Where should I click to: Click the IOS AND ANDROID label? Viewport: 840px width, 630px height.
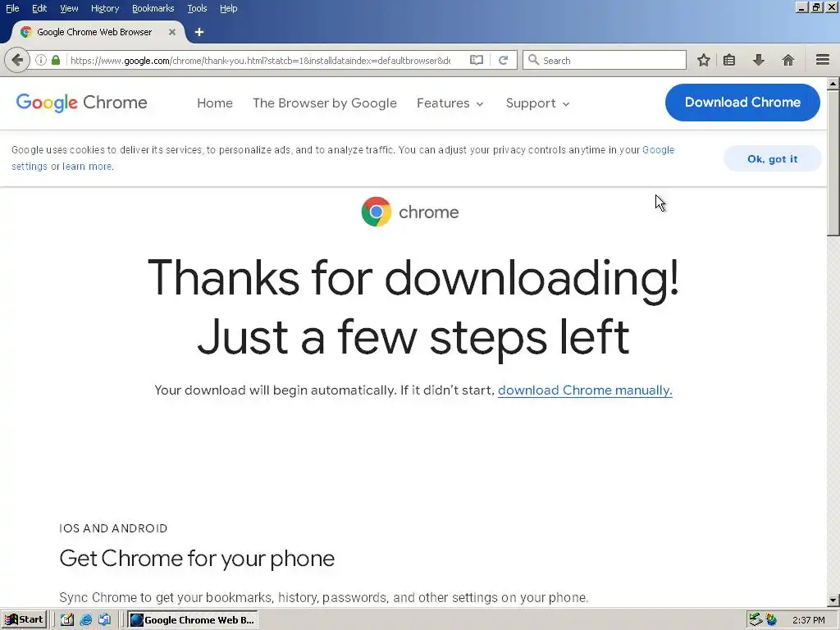(113, 528)
